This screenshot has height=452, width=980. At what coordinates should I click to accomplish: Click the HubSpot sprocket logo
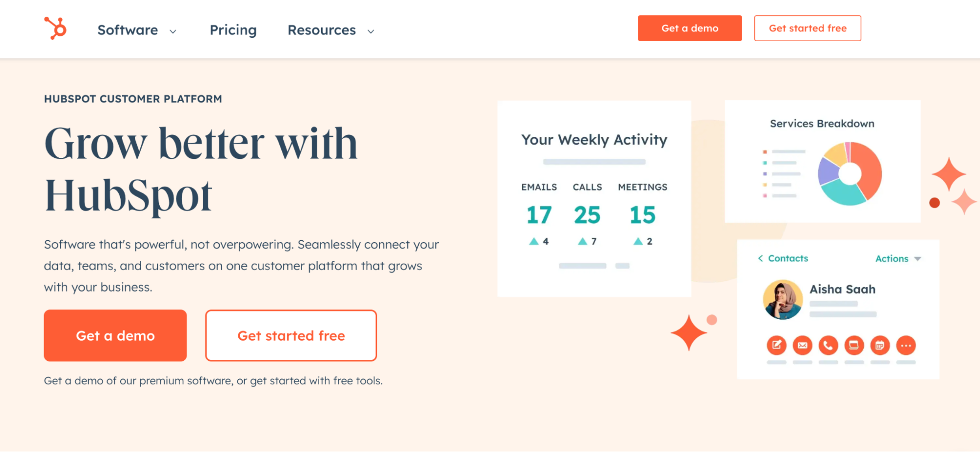point(55,28)
